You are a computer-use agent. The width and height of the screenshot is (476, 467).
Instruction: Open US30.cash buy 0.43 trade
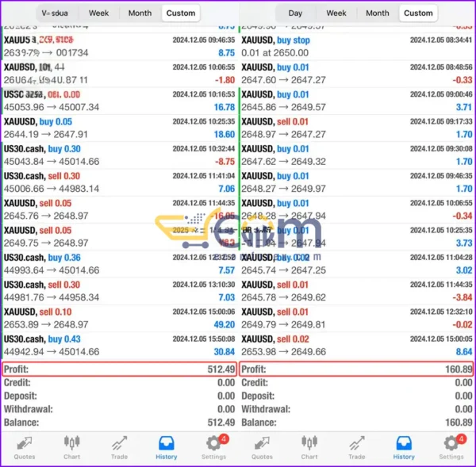click(x=119, y=346)
